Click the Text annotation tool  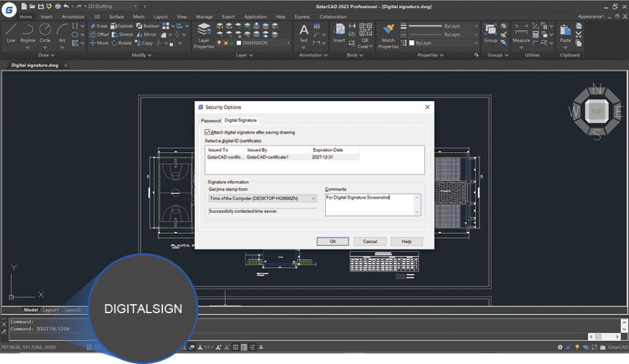point(304,34)
